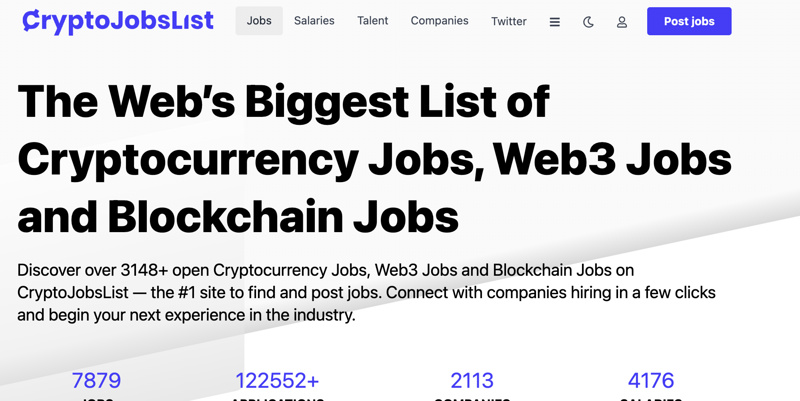800x401 pixels.
Task: Toggle dark mode with moon icon
Action: coord(588,21)
